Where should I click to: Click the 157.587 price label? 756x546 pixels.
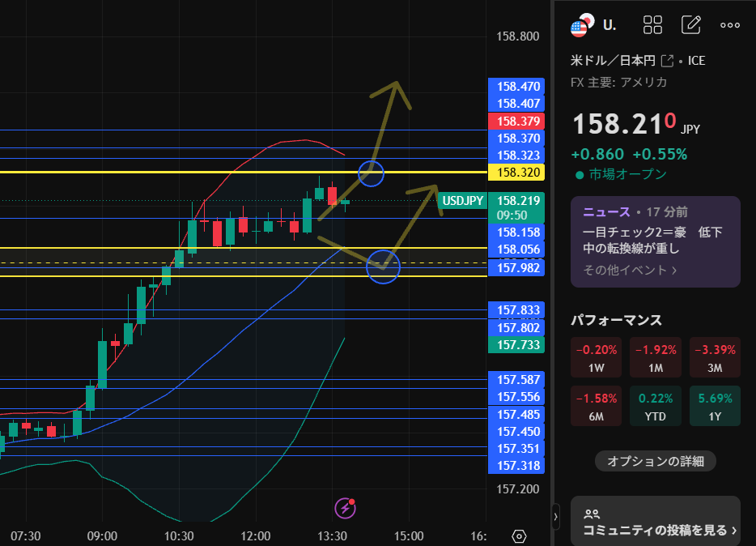(x=516, y=380)
